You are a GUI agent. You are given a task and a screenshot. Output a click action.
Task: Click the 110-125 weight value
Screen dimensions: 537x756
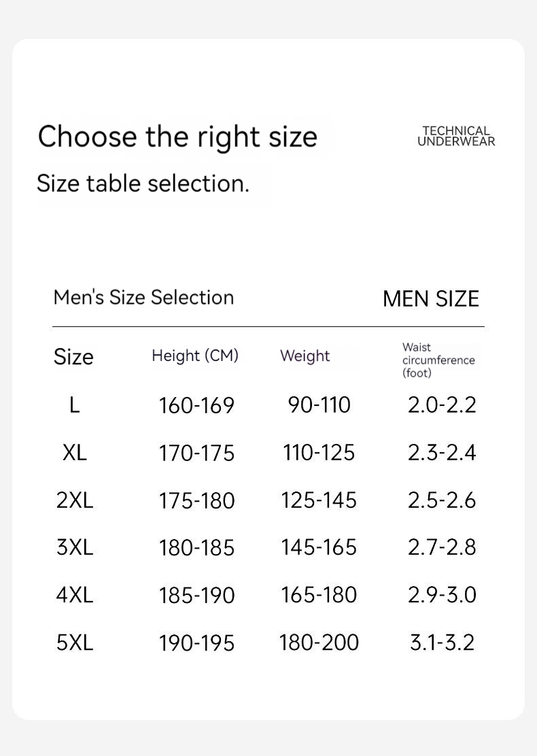(x=319, y=453)
